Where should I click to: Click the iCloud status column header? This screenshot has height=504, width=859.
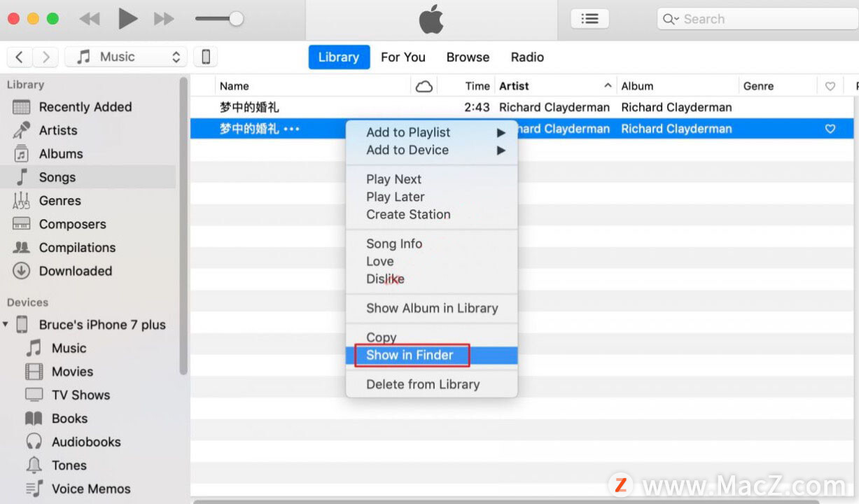(424, 86)
